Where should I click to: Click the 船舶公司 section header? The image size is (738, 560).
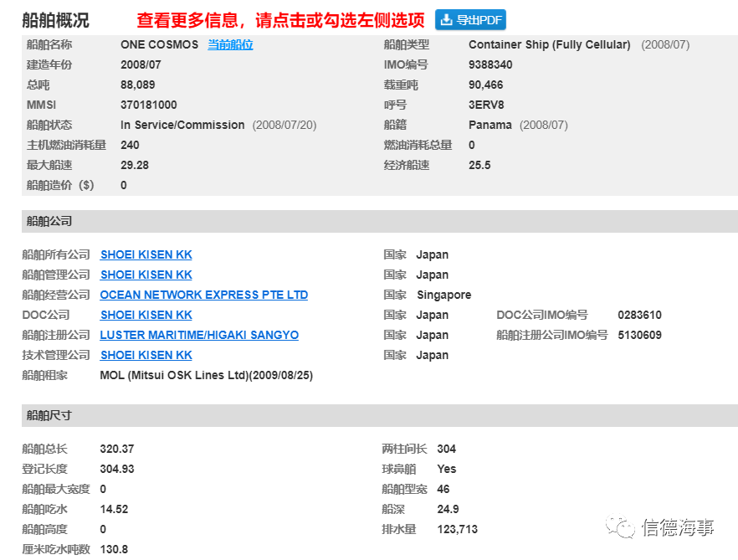380,221
